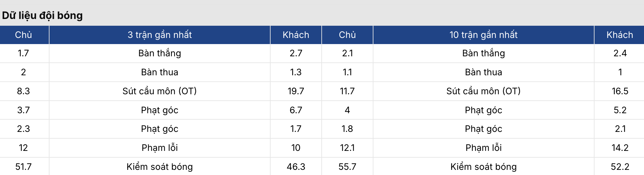This screenshot has width=644, height=175.
Task: Click the away shots value 19.7
Action: 296,91
